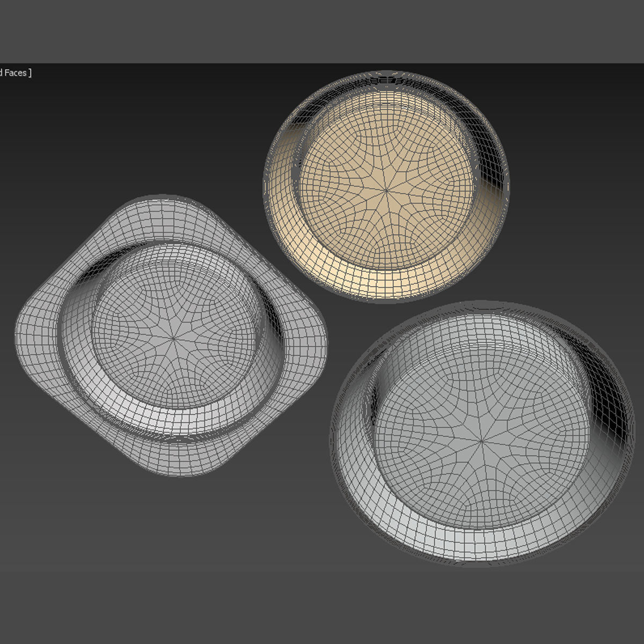Screen dimensions: 644x644
Task: Select the tan-colored round bowl model
Action: [386, 187]
